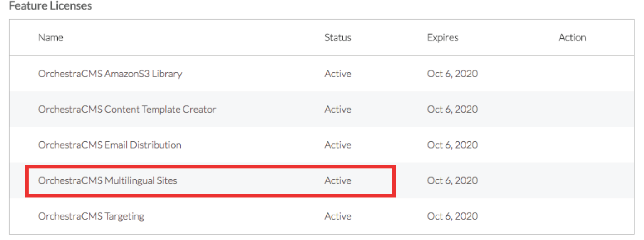The width and height of the screenshot is (644, 240).
Task: Click the Name column header
Action: (50, 37)
